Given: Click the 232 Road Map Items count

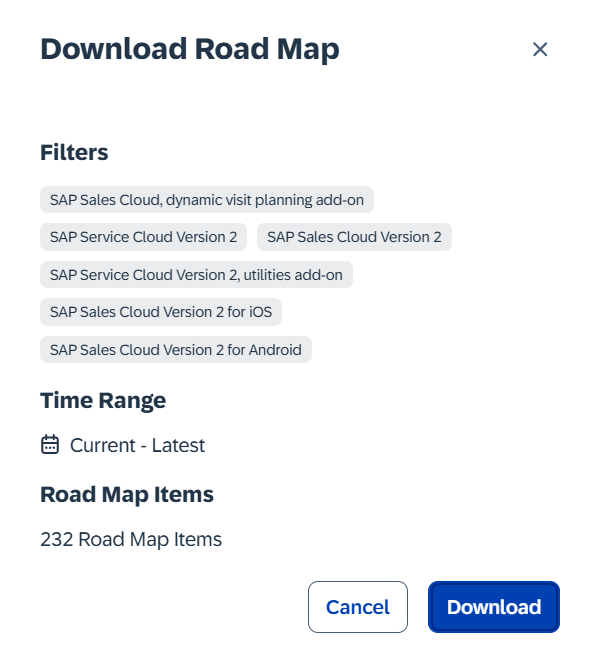Looking at the screenshot, I should (131, 539).
